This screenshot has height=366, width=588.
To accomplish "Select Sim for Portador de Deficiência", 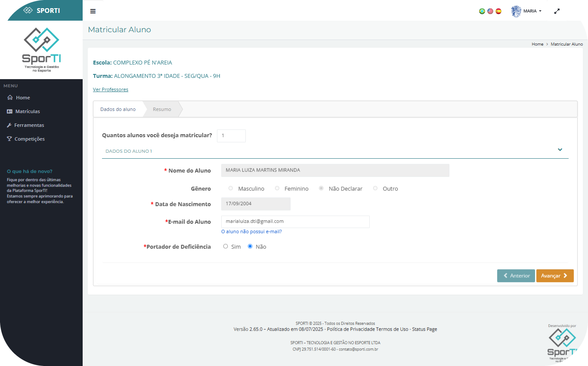I will tap(226, 246).
